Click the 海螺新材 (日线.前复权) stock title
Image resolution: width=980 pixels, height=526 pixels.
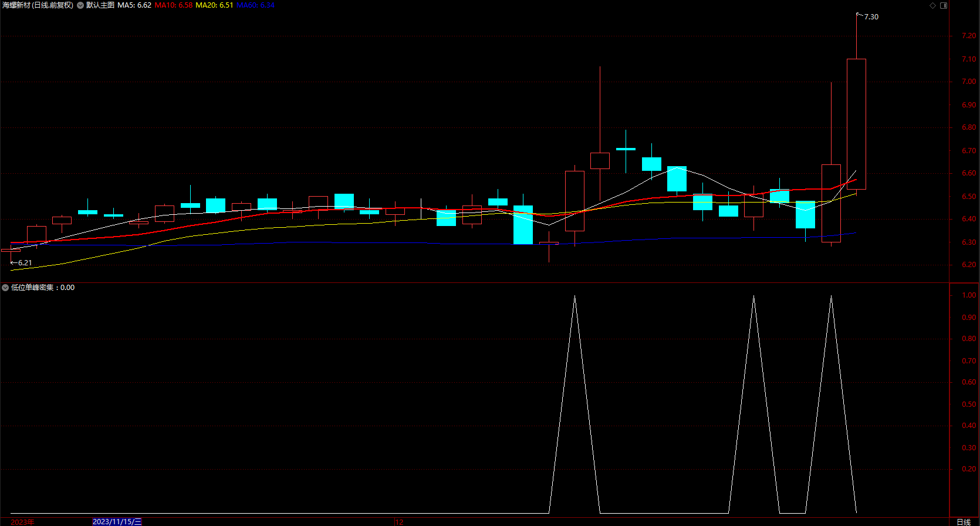pos(38,5)
